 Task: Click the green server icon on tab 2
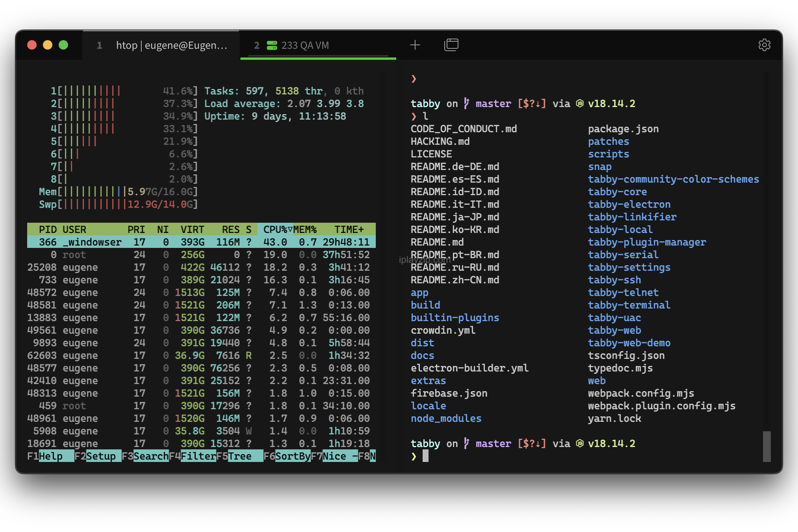pos(272,45)
